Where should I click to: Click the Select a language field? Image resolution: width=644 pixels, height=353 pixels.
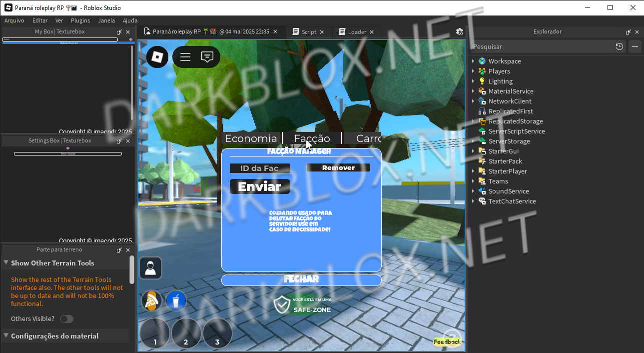click(68, 153)
